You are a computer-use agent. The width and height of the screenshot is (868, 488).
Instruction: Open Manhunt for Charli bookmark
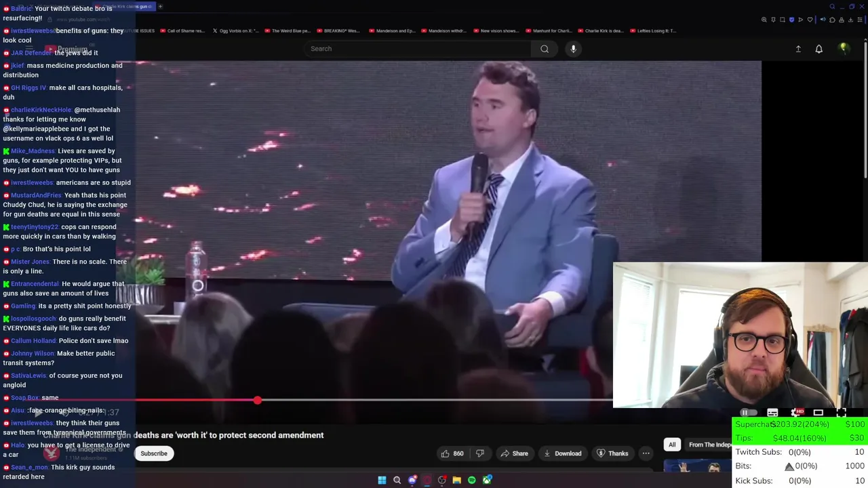point(548,30)
